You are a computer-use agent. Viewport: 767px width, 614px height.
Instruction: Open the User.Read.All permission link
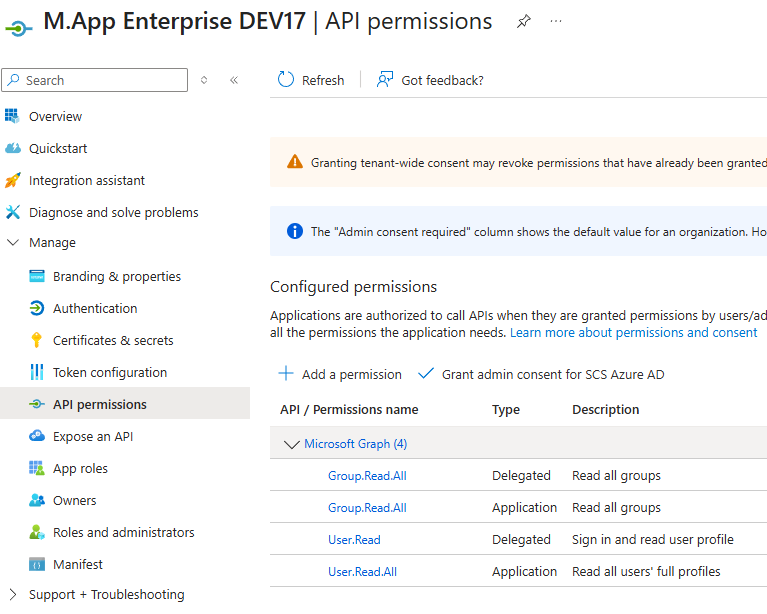click(x=362, y=572)
